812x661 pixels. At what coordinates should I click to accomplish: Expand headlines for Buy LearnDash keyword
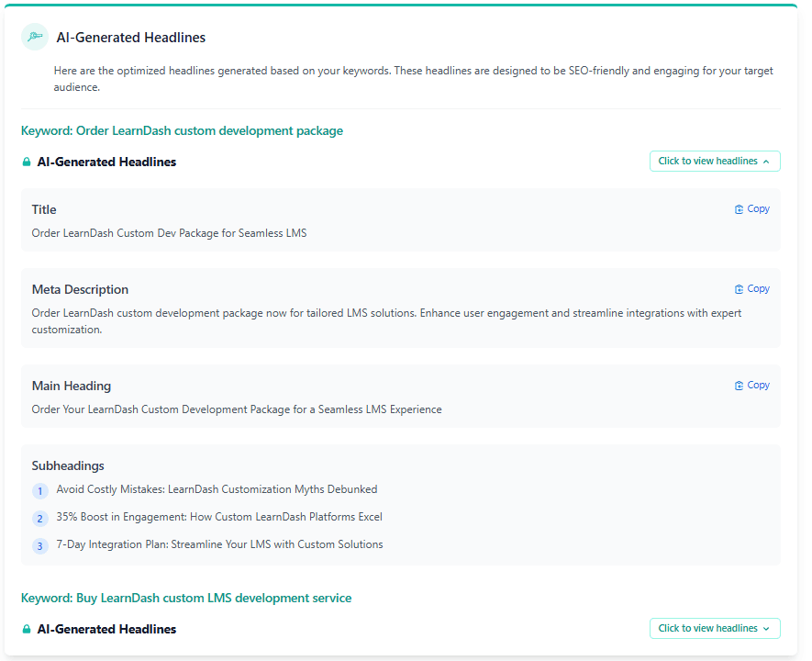(x=715, y=628)
